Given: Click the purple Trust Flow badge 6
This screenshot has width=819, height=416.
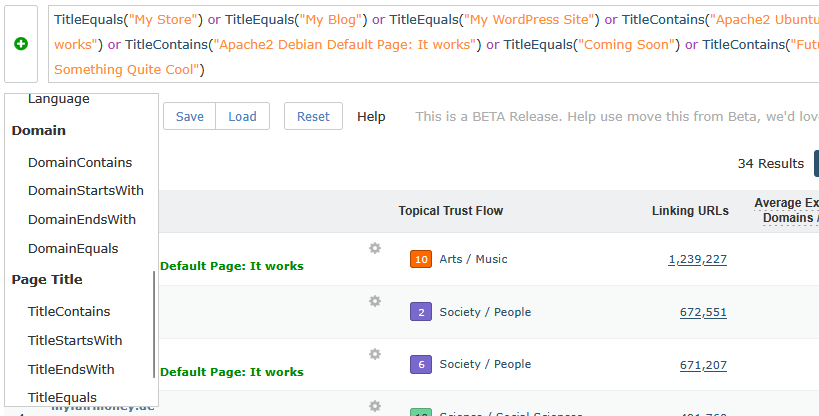Looking at the screenshot, I should pyautogui.click(x=421, y=365).
